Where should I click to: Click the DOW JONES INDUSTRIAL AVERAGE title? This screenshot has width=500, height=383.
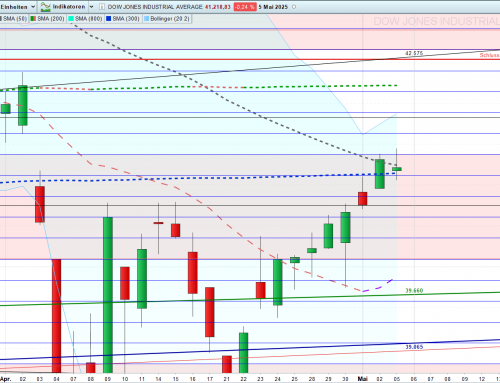[155, 7]
